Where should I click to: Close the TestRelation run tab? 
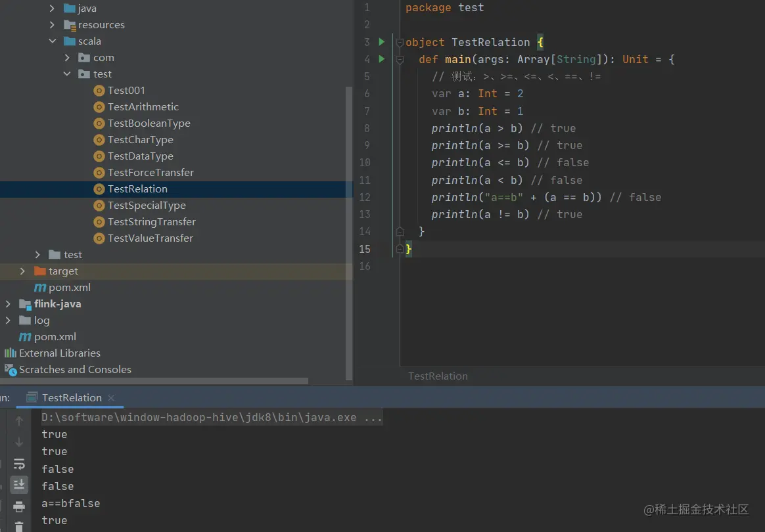point(111,398)
